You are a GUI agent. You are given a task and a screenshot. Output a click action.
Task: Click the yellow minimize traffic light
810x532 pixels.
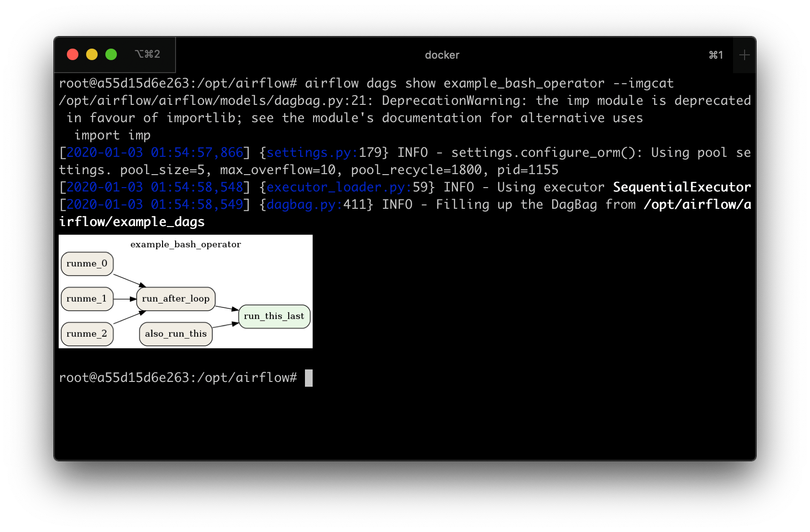(92, 54)
